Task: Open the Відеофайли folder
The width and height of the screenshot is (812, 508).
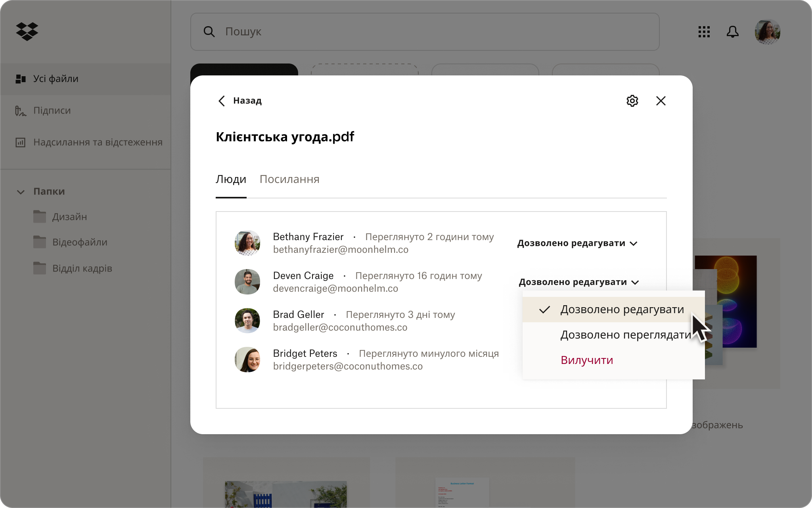Action: 80,242
